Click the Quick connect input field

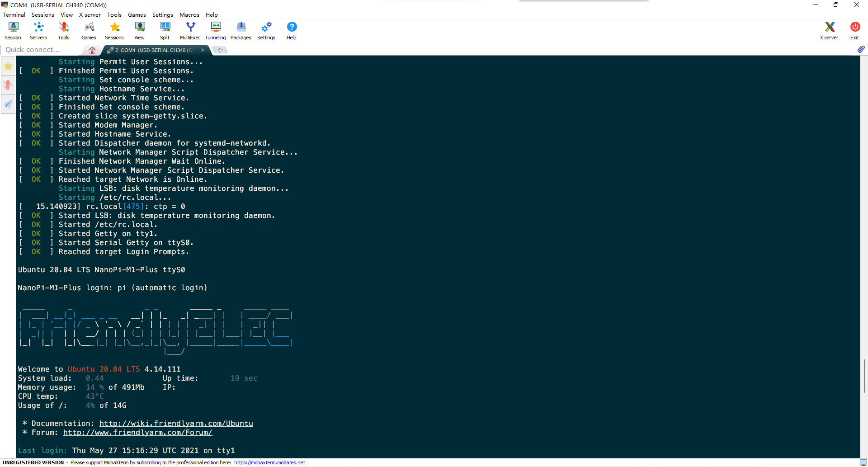tap(39, 50)
